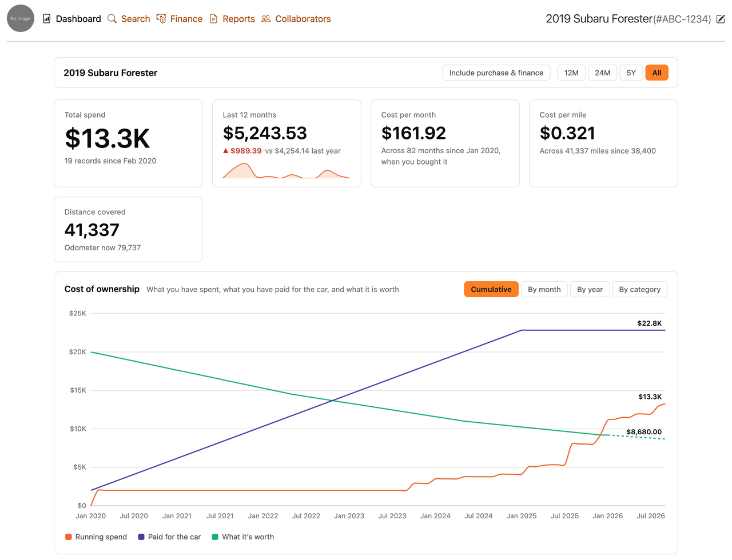Toggle Include purchase & finance
The height and width of the screenshot is (560, 732).
(x=496, y=73)
